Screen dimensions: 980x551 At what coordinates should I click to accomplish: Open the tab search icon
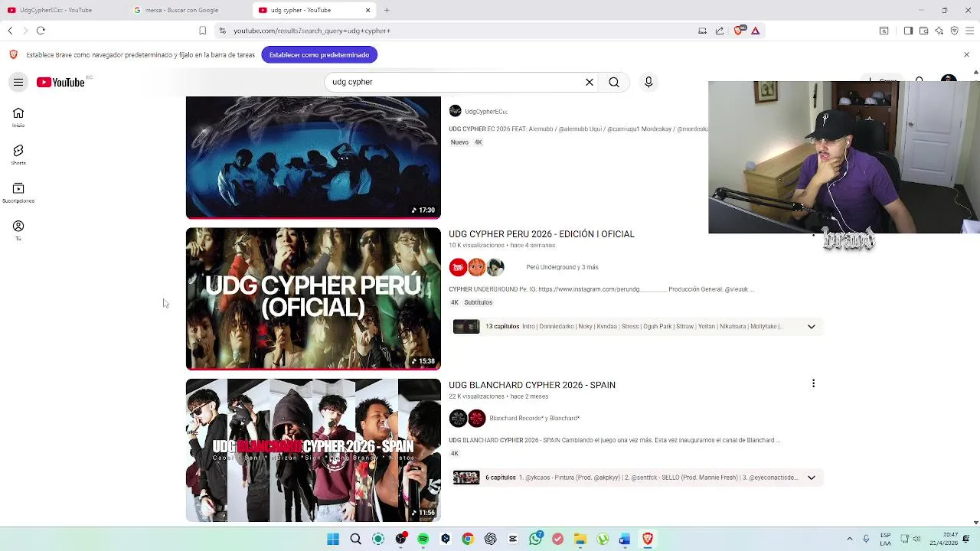(x=884, y=31)
